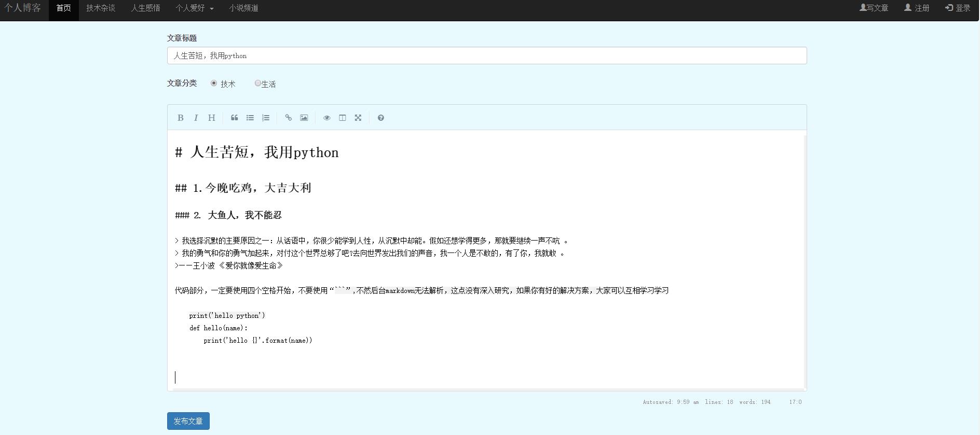Go to the 首页 tab
The height and width of the screenshot is (435, 980).
(x=64, y=8)
